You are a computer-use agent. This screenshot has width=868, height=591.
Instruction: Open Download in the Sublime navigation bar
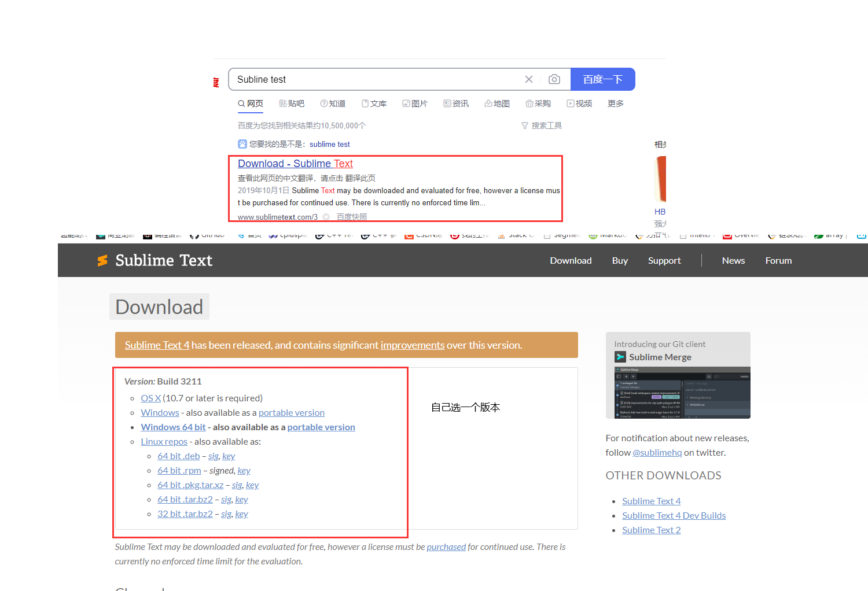571,261
